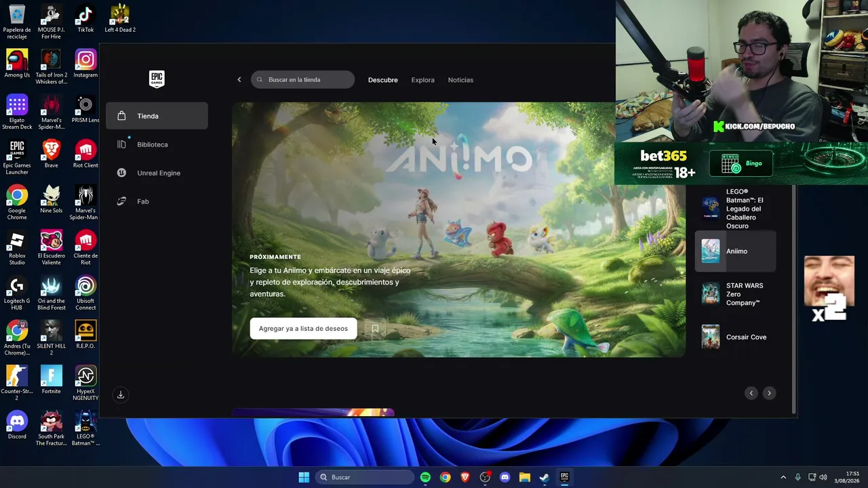
Task: Click the store search field
Action: point(302,80)
